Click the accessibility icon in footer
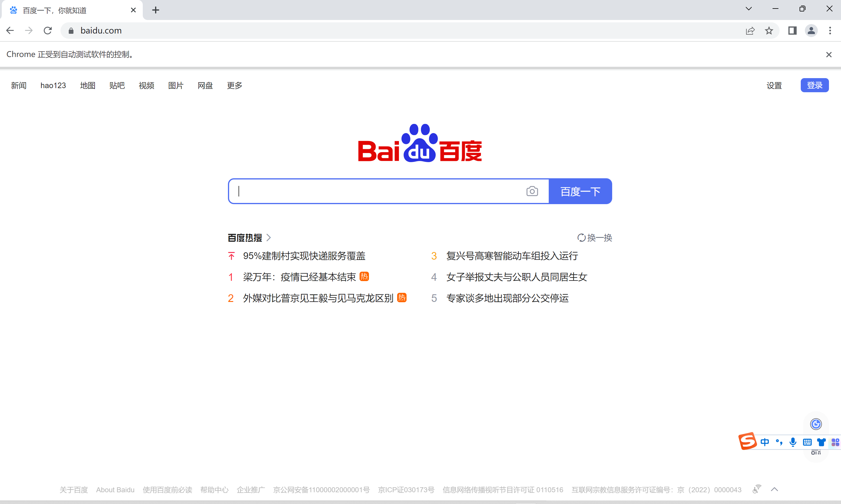The image size is (841, 504). pyautogui.click(x=757, y=489)
